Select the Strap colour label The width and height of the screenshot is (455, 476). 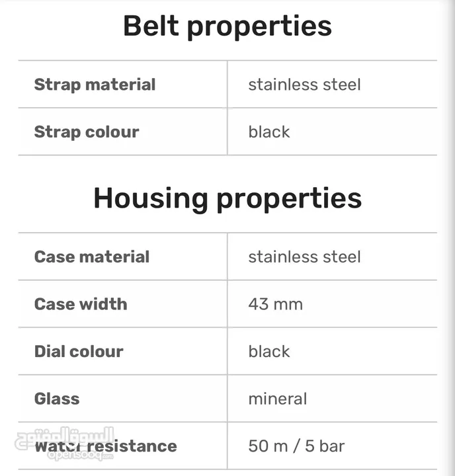(87, 132)
